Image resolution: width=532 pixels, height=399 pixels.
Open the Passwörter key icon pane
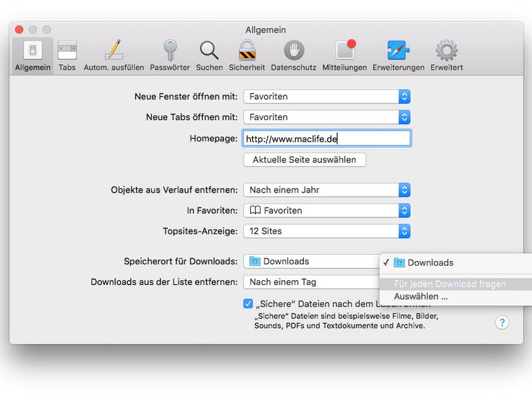tap(170, 56)
